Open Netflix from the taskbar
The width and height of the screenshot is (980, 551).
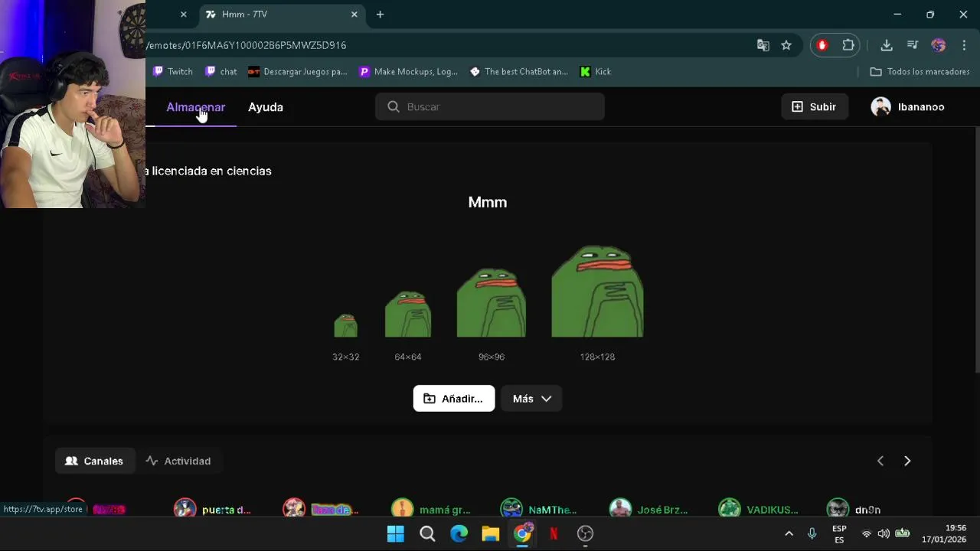[554, 533]
